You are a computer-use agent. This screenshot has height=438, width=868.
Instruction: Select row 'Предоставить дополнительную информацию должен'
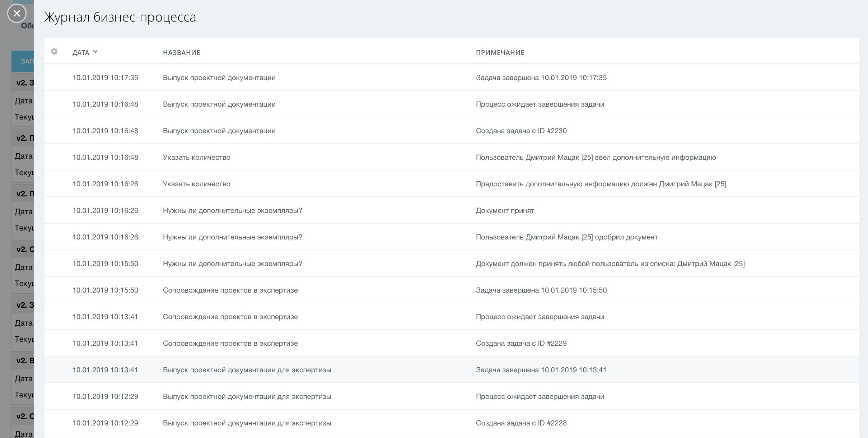pos(601,184)
